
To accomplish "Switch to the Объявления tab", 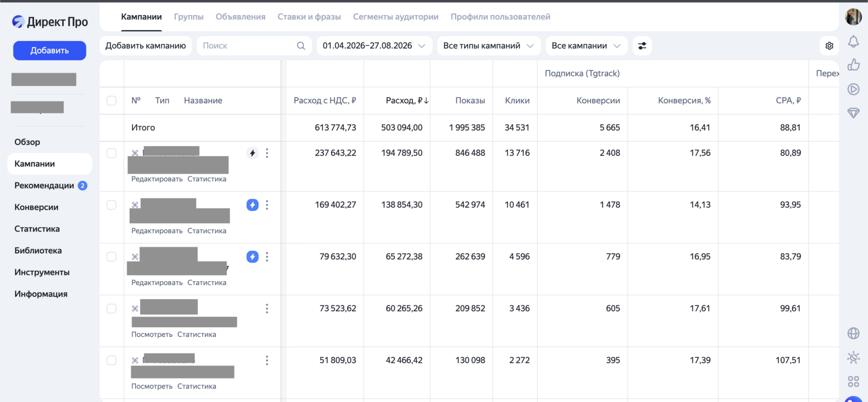I will pos(241,17).
